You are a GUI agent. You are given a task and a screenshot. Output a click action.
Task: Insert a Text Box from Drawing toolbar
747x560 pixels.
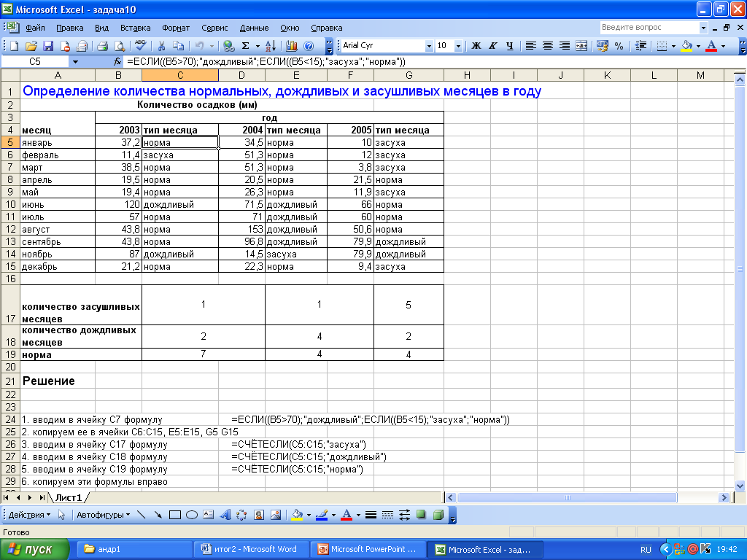coord(208,515)
